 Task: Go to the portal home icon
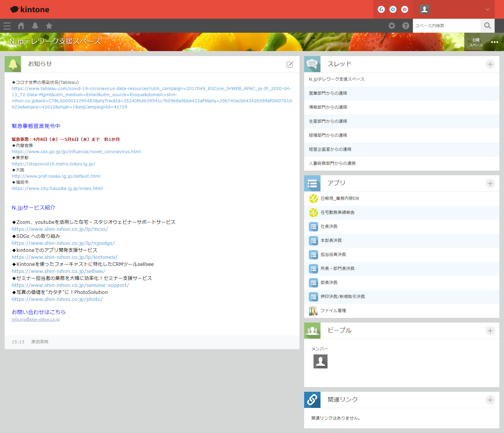21,26
